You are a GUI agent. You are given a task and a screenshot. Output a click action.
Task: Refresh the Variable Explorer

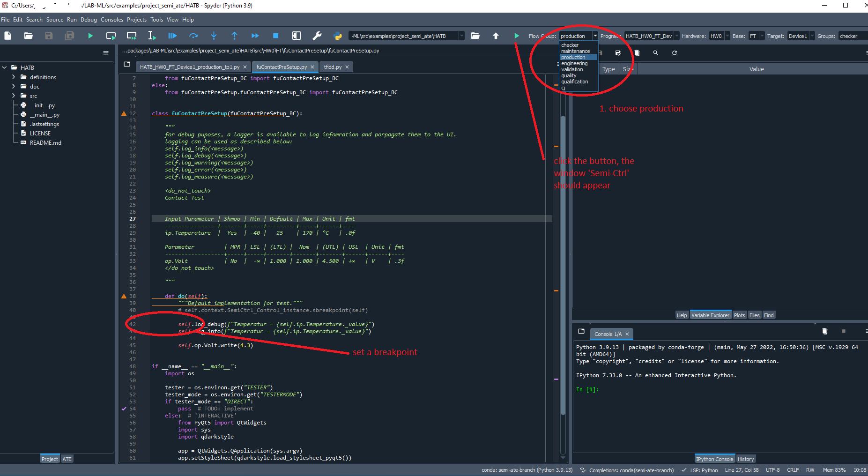pyautogui.click(x=675, y=53)
